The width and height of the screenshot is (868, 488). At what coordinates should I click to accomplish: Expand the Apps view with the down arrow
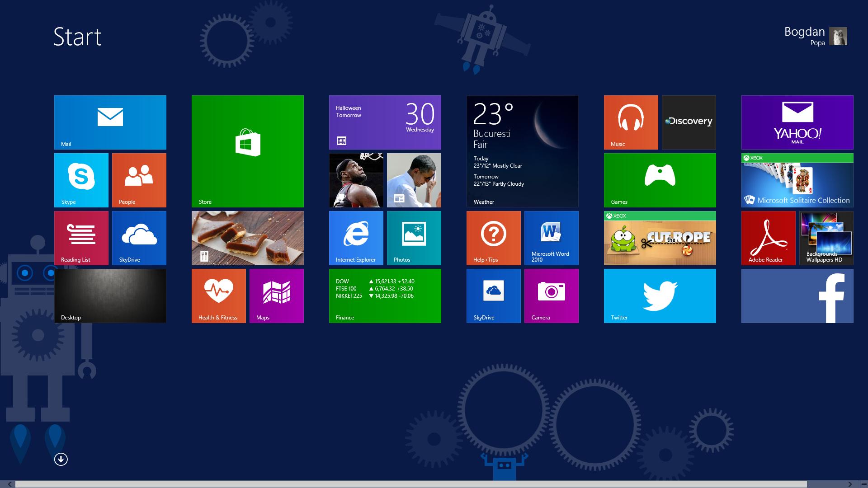(60, 459)
